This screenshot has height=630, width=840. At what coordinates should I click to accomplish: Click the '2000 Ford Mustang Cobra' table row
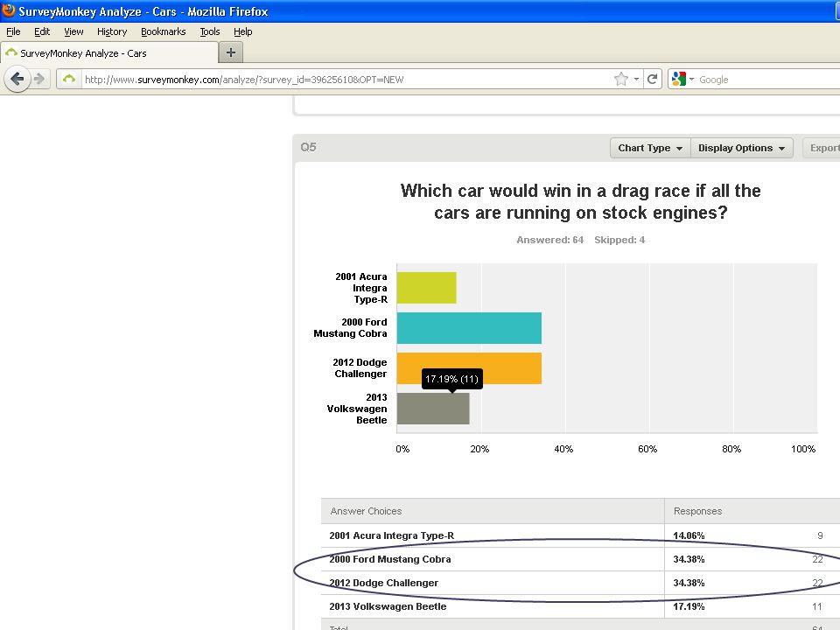click(x=581, y=559)
